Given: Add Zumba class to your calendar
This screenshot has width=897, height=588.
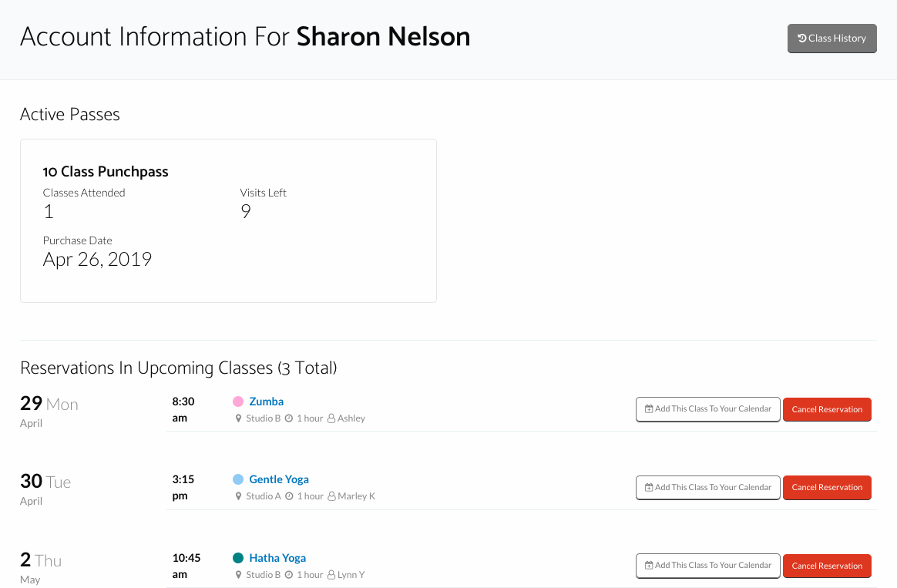Looking at the screenshot, I should 707,409.
